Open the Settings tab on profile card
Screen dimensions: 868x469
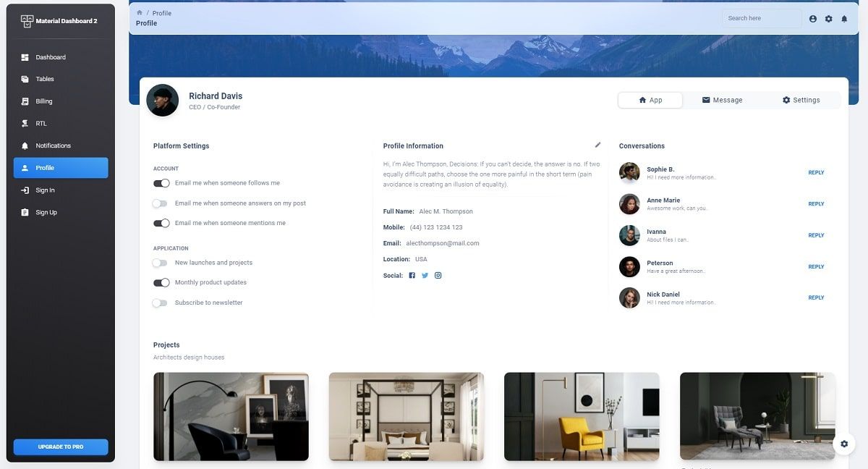[x=801, y=100]
